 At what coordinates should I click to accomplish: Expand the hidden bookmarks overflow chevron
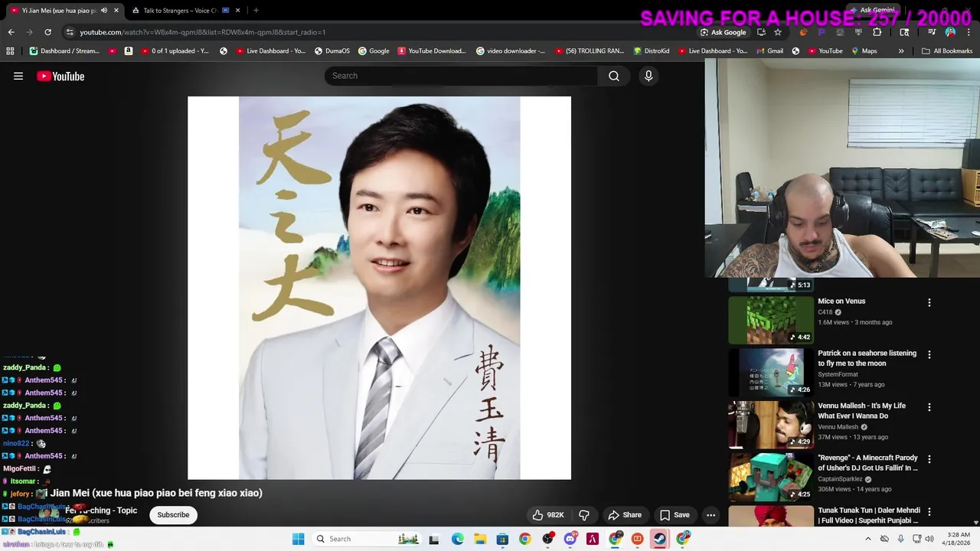pos(901,51)
